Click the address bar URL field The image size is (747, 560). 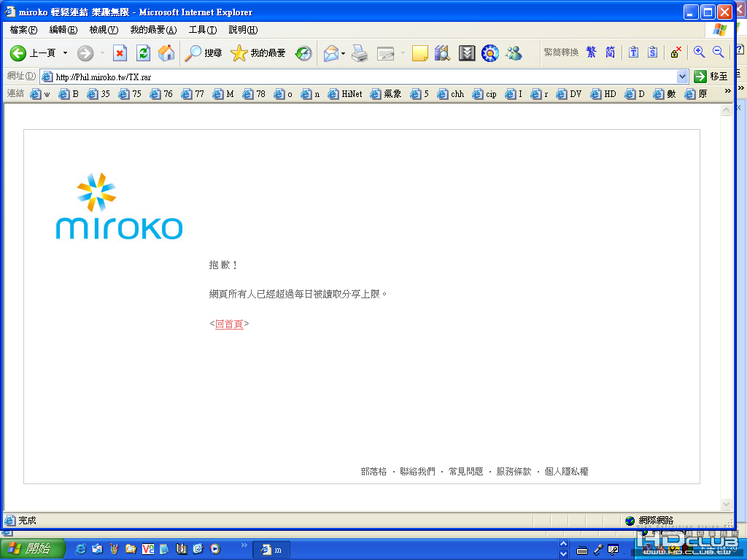tap(357, 77)
